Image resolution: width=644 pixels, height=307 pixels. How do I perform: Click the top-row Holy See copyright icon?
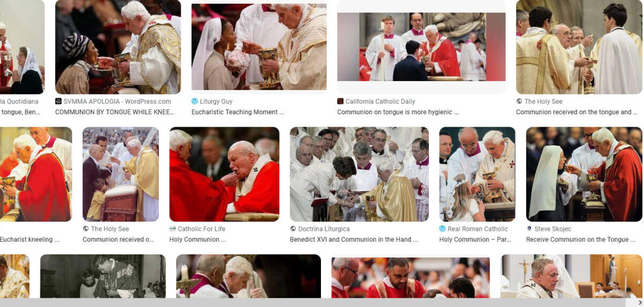point(519,101)
